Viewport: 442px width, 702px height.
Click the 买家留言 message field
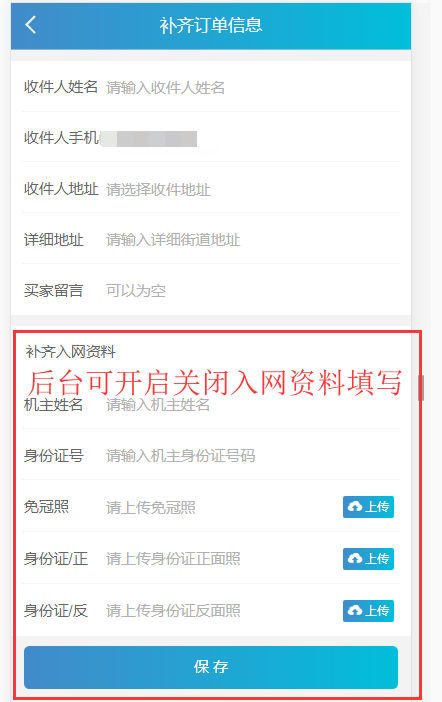click(253, 291)
